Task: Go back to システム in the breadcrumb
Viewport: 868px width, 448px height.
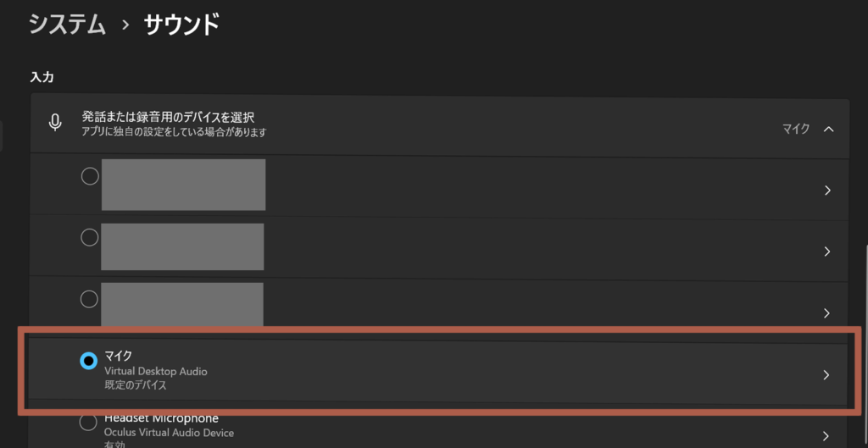Action: pyautogui.click(x=68, y=25)
